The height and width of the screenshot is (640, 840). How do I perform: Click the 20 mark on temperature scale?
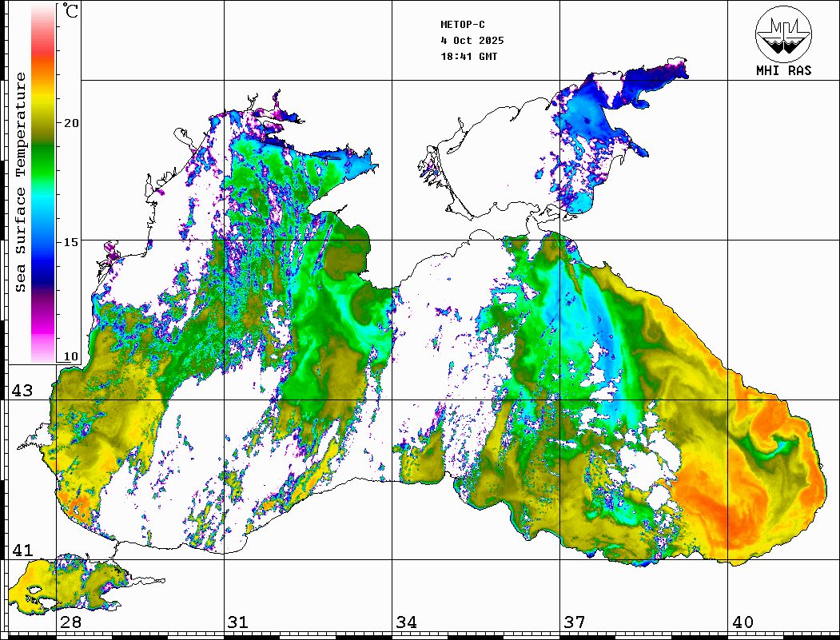71,123
